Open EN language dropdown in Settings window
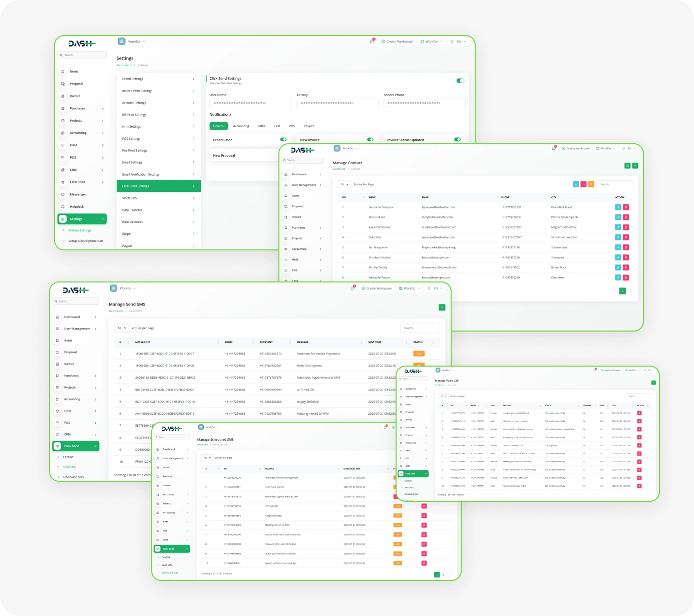Viewport: 694px width, 616px height. [x=459, y=42]
